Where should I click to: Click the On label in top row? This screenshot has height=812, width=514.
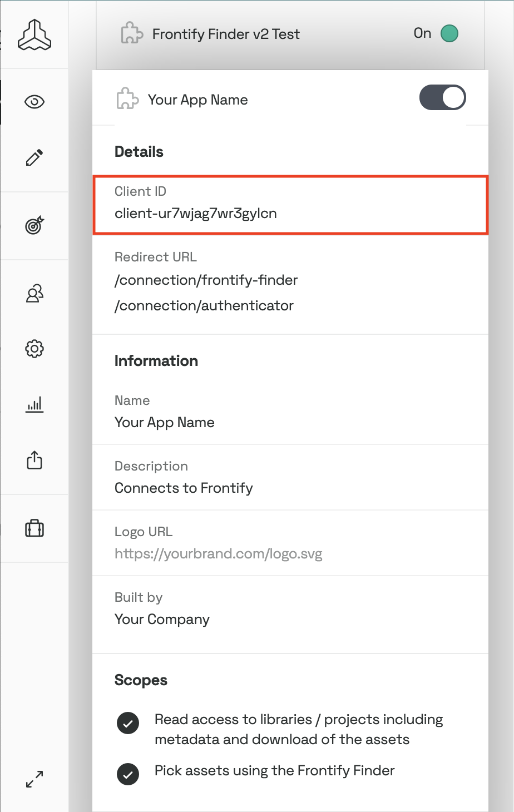click(x=423, y=33)
